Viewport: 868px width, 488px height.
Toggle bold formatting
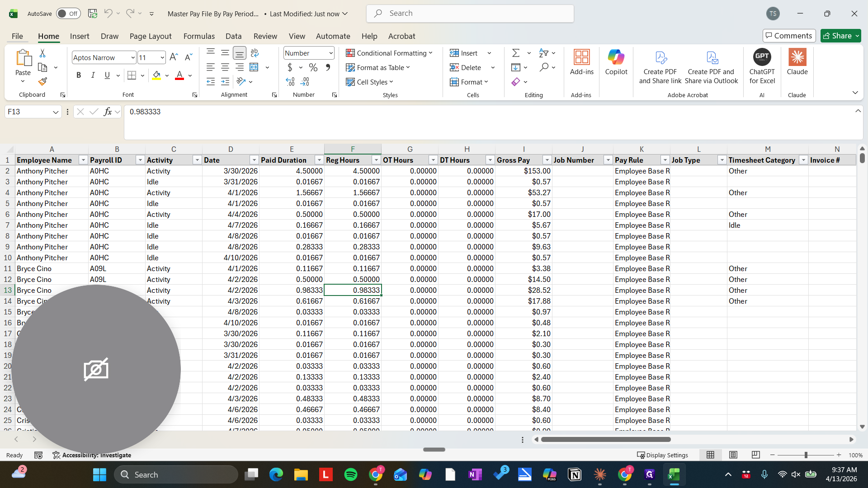pyautogui.click(x=79, y=75)
